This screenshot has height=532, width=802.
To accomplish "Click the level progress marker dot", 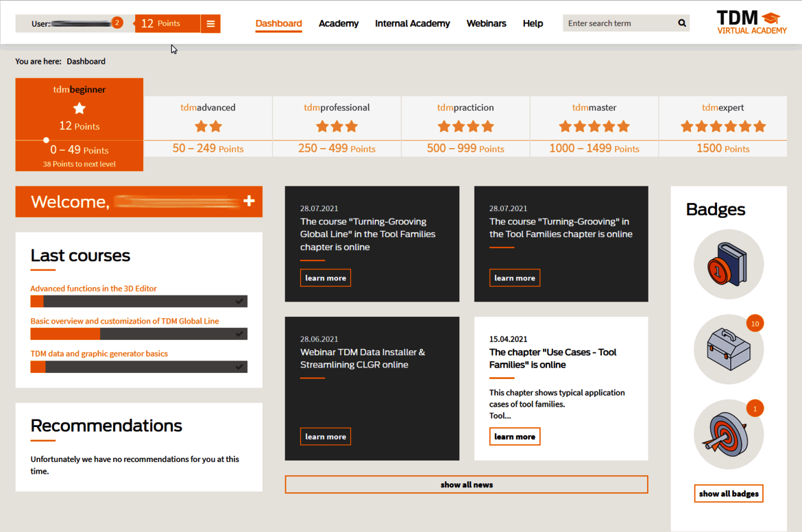I will point(46,140).
